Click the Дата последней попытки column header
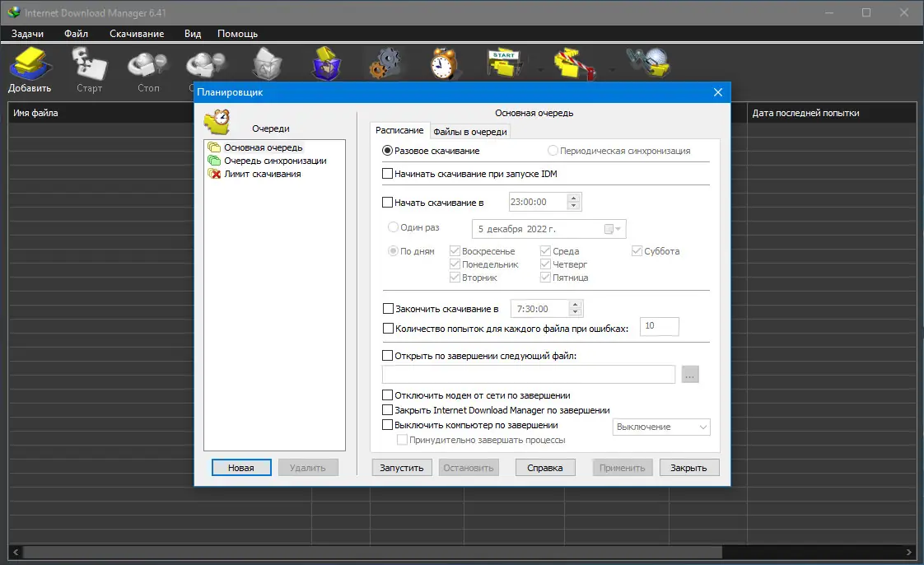The height and width of the screenshot is (565, 924). (x=832, y=113)
